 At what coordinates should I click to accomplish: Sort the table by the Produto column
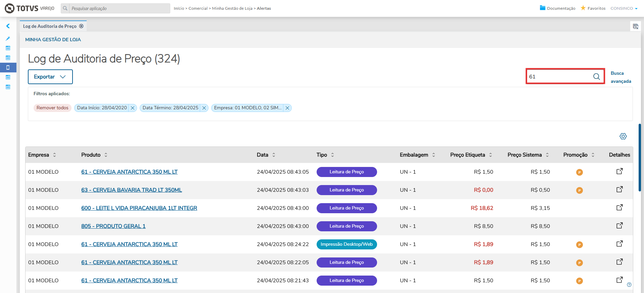[x=106, y=155]
